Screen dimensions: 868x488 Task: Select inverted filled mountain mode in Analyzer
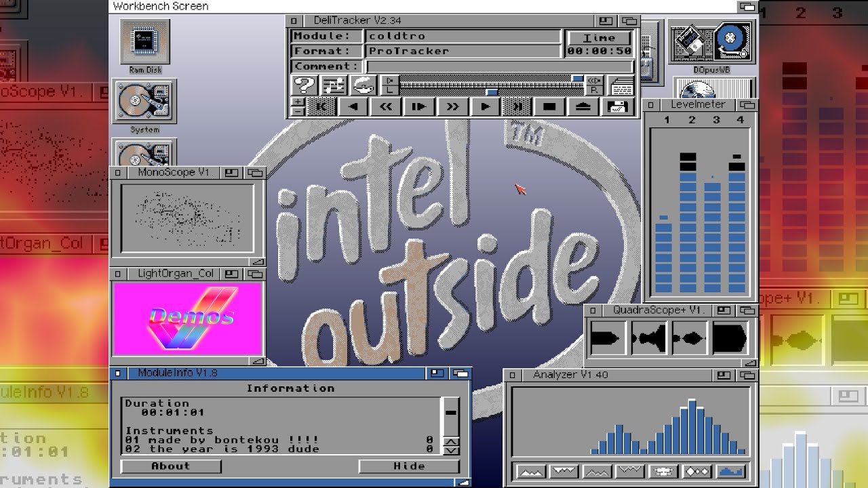563,471
